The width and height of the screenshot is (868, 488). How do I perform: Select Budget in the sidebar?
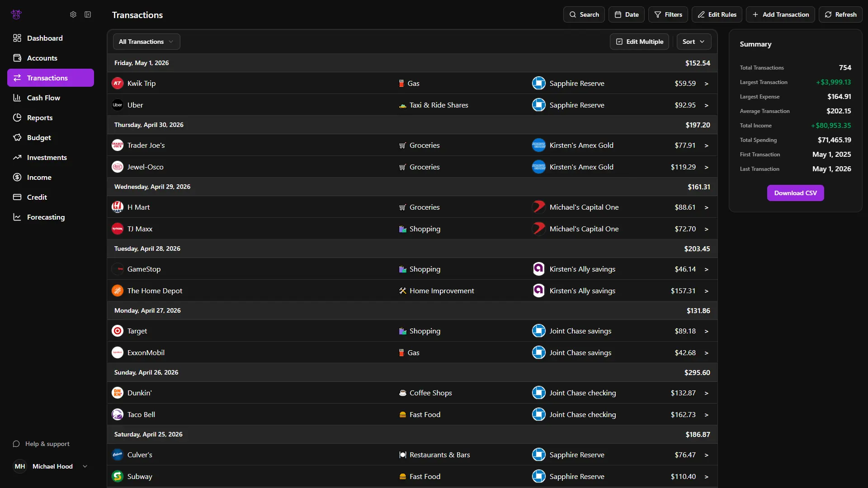coord(51,137)
